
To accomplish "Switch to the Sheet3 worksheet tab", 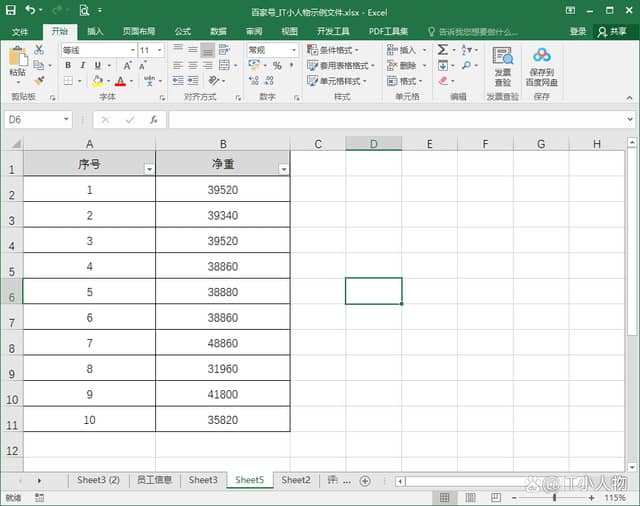I will pyautogui.click(x=203, y=481).
